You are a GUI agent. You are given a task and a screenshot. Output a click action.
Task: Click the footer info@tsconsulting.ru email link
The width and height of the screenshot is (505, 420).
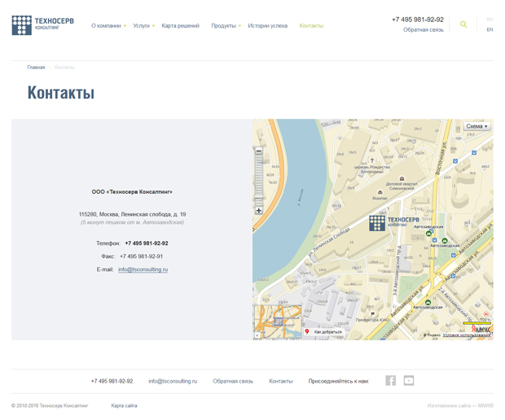(173, 381)
